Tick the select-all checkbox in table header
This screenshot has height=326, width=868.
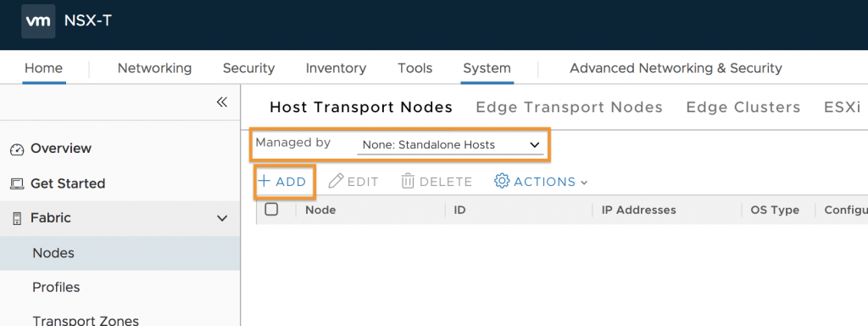tap(271, 210)
